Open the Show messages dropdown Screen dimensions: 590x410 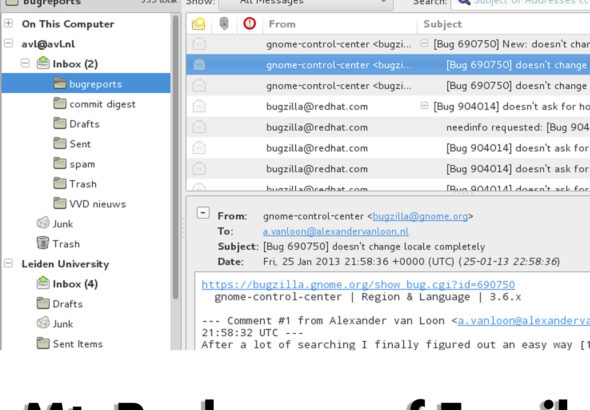[x=306, y=4]
